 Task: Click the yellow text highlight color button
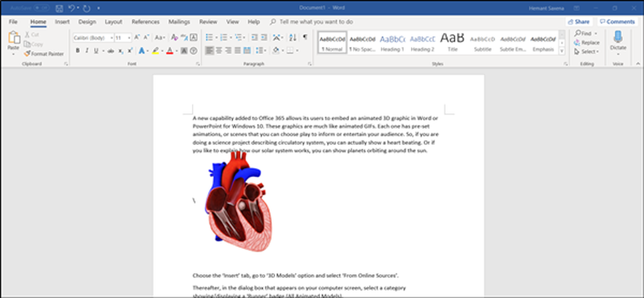pos(156,50)
